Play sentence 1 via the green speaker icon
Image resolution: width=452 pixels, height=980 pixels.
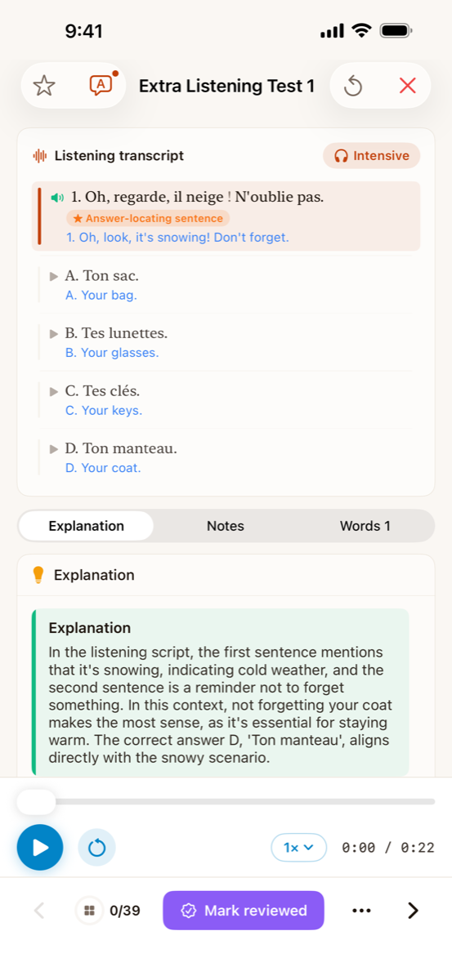57,198
